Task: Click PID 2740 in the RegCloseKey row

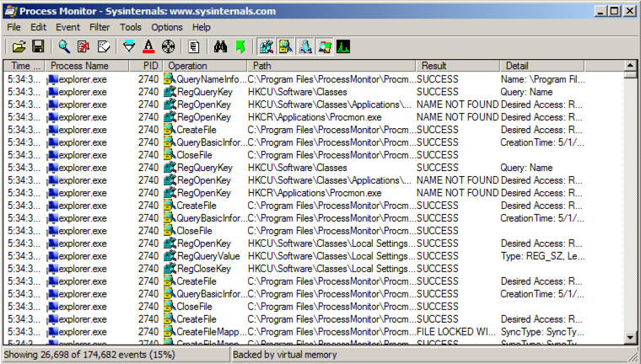Action: click(148, 269)
